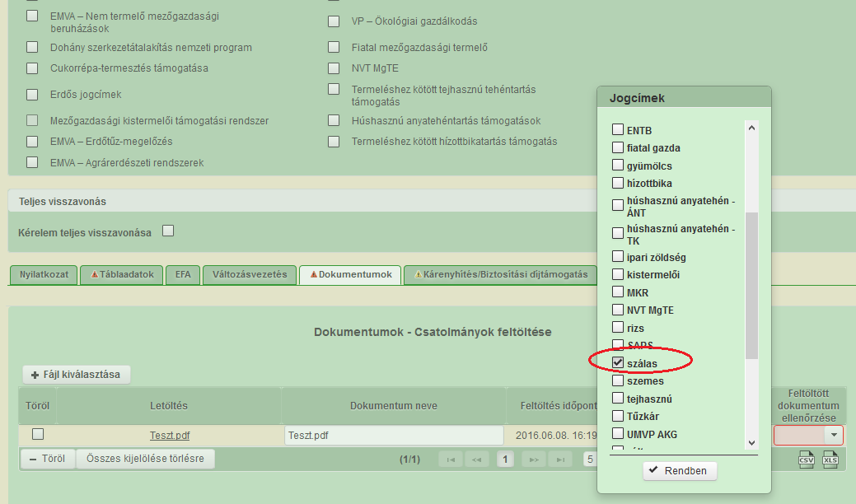This screenshot has height=504, width=856.
Task: Enable the NVT MgTE checkbox in main form
Action: 334,68
